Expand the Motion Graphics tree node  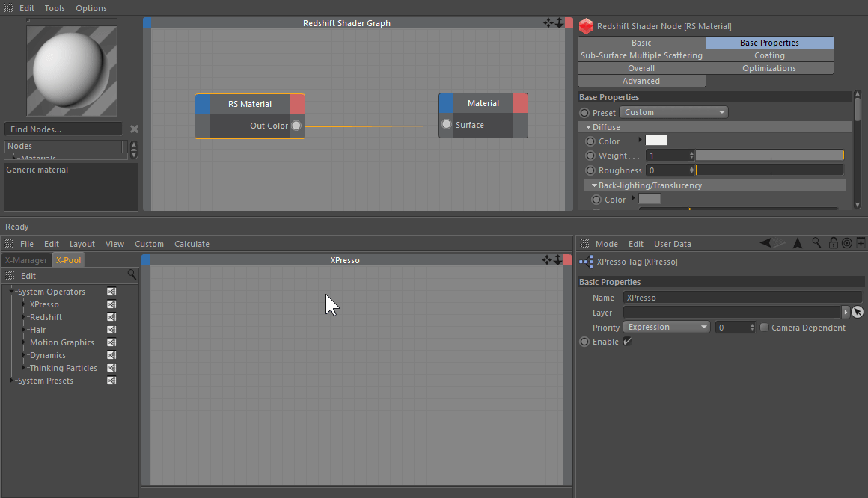[24, 342]
